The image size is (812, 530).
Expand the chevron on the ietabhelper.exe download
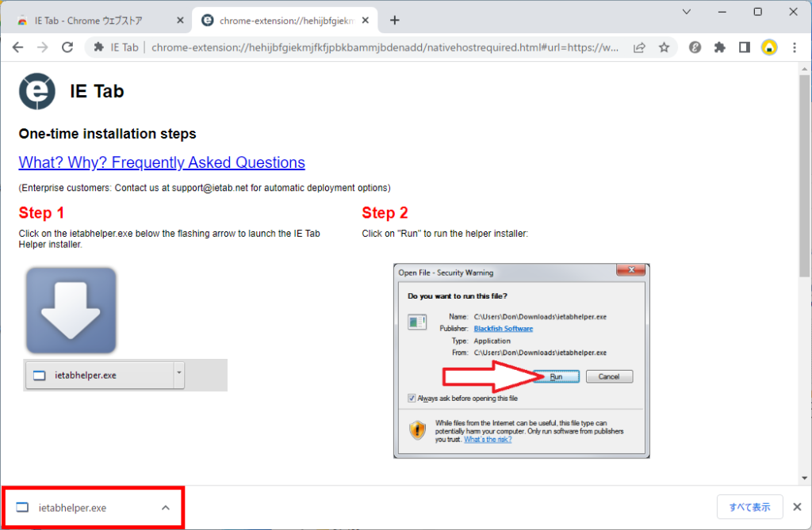pyautogui.click(x=165, y=507)
